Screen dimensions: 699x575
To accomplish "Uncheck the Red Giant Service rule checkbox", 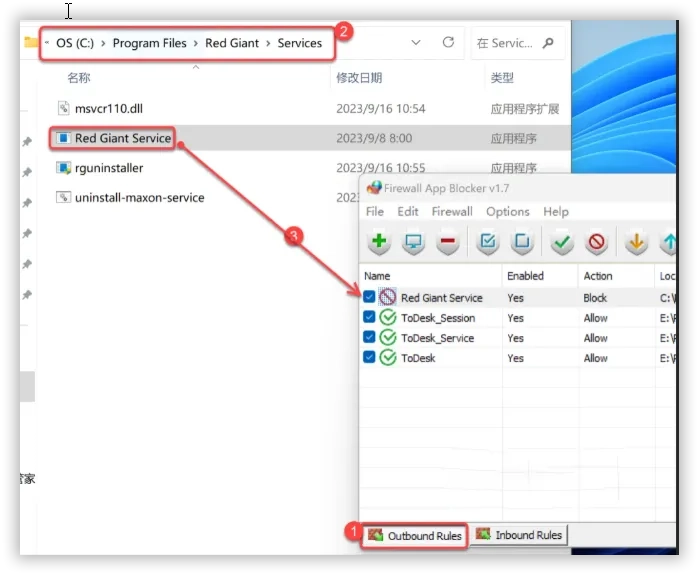I will click(x=369, y=297).
